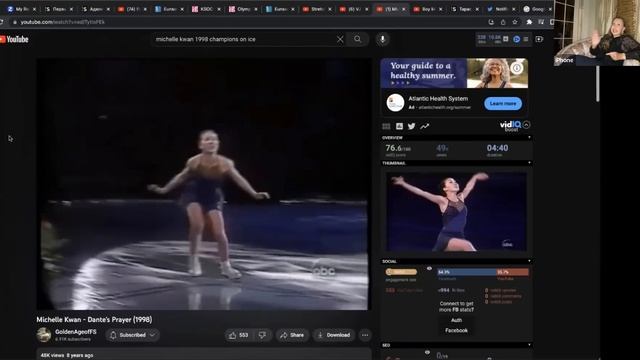
Task: Click the video title Dante's Prayer
Action: click(94, 320)
